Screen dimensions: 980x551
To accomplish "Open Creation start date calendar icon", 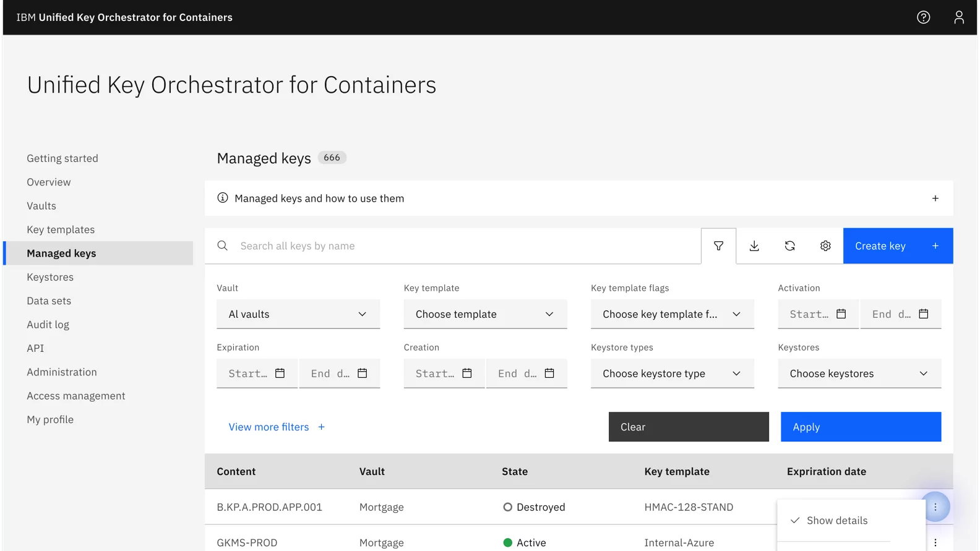I will tap(467, 374).
